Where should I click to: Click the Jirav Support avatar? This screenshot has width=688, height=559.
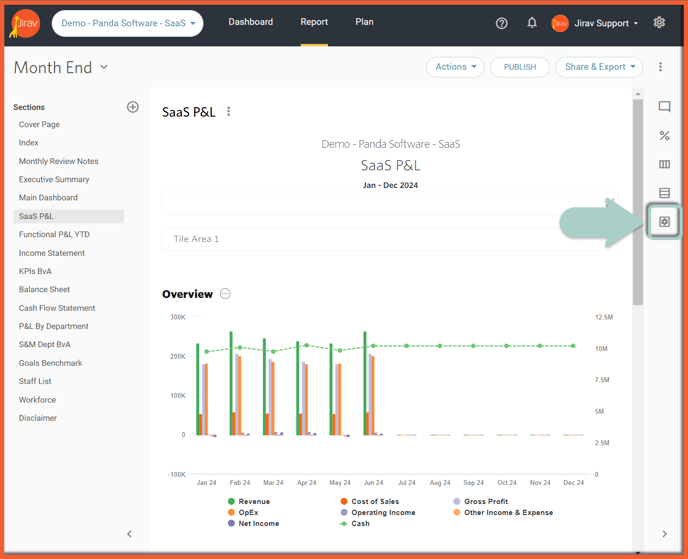click(x=560, y=23)
